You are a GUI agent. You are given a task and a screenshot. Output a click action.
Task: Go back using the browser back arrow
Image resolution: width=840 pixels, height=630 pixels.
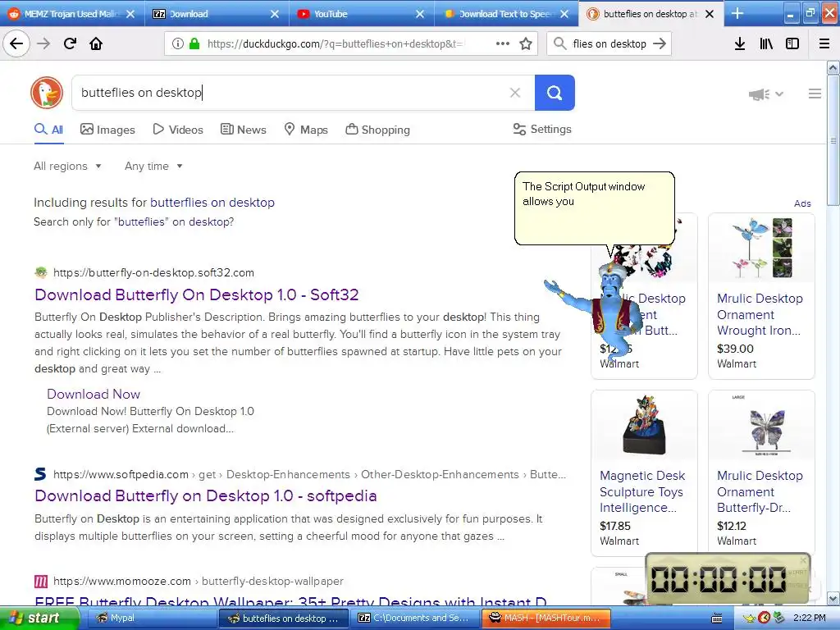click(x=16, y=43)
